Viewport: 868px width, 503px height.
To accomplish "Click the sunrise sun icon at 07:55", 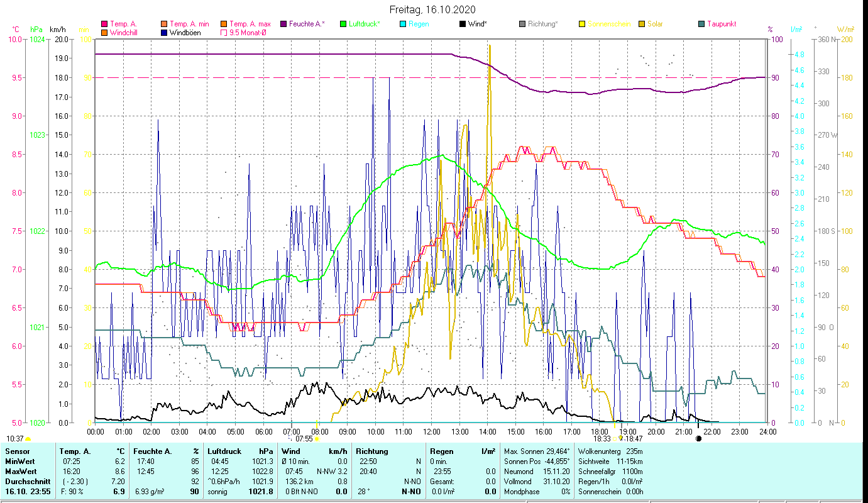I will coord(317,439).
